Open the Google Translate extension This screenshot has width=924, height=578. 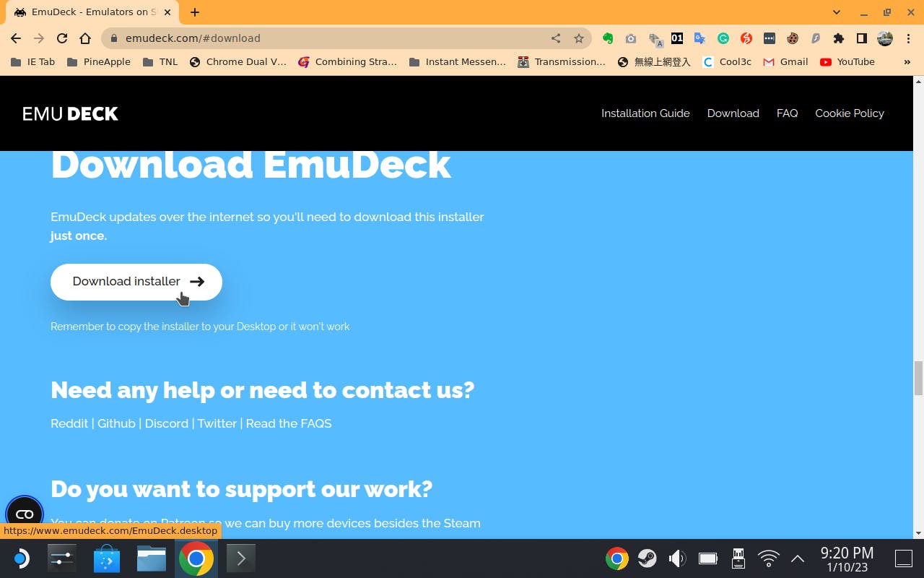(x=700, y=38)
